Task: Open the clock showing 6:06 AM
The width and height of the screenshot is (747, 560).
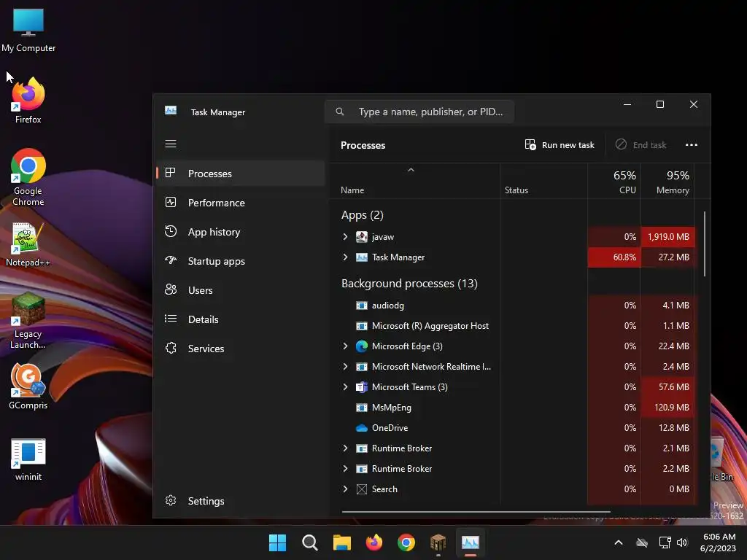Action: [x=719, y=542]
